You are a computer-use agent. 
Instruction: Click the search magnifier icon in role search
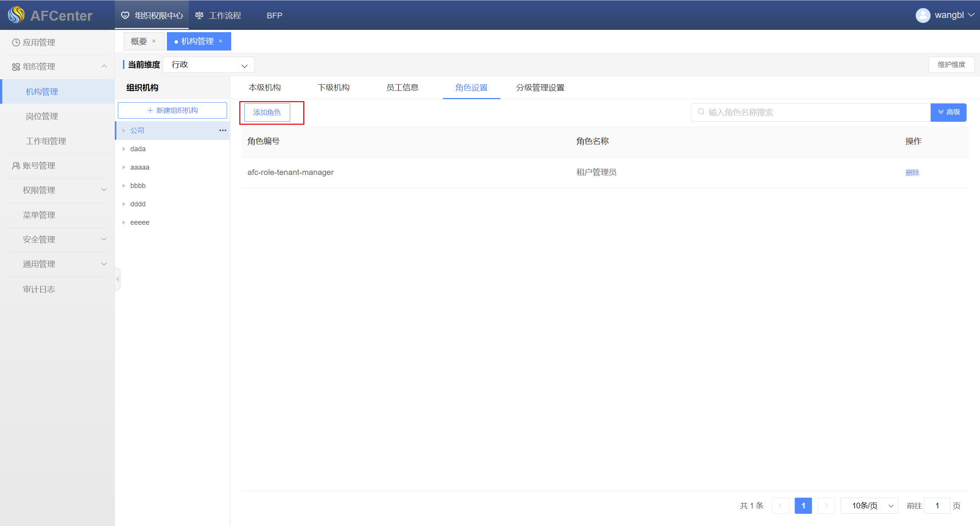(x=701, y=112)
